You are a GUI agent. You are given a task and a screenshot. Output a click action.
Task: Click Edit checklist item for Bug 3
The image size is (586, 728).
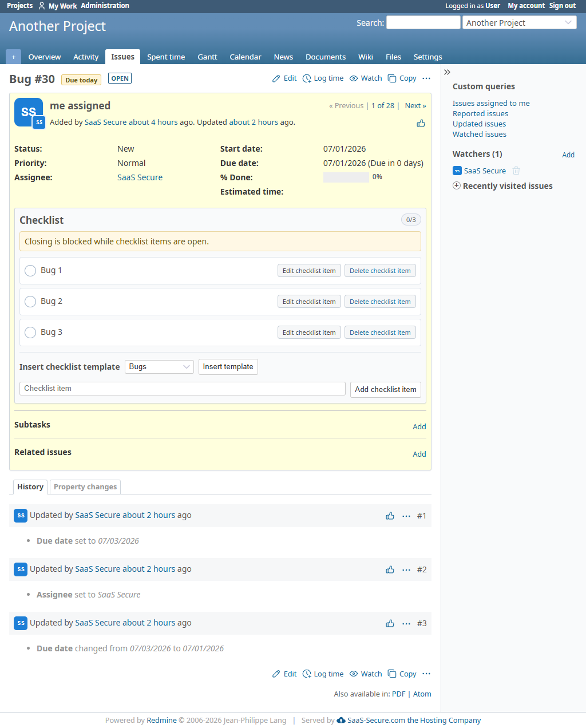pyautogui.click(x=309, y=333)
